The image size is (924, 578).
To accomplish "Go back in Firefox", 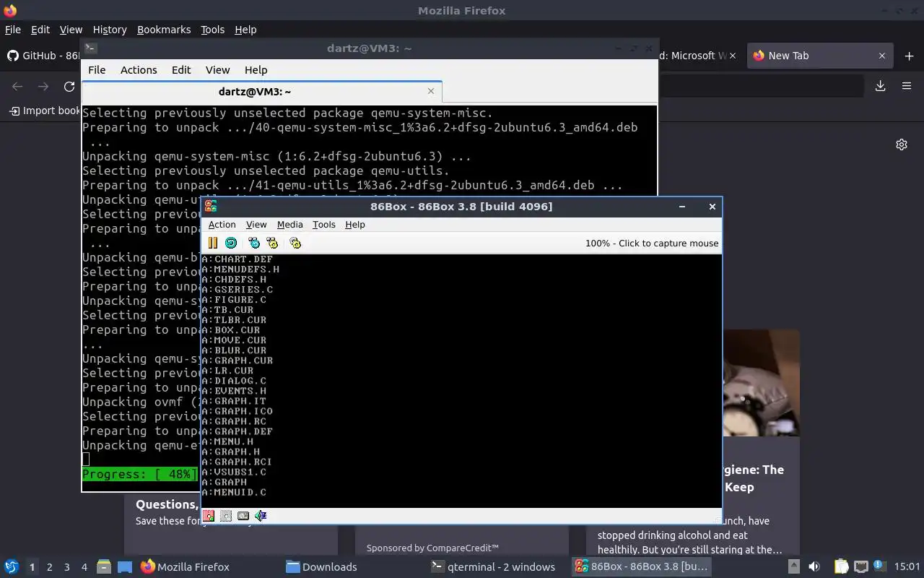I will (17, 86).
